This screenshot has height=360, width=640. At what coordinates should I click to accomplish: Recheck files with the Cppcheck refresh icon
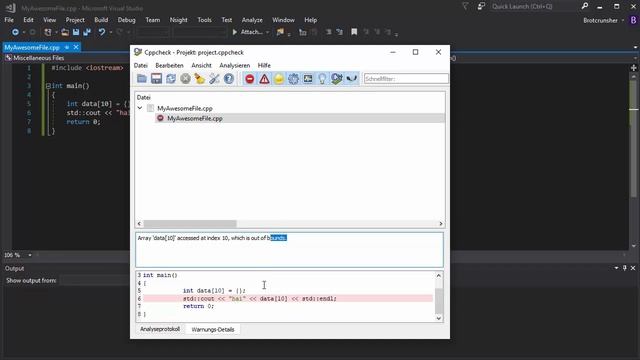171,79
